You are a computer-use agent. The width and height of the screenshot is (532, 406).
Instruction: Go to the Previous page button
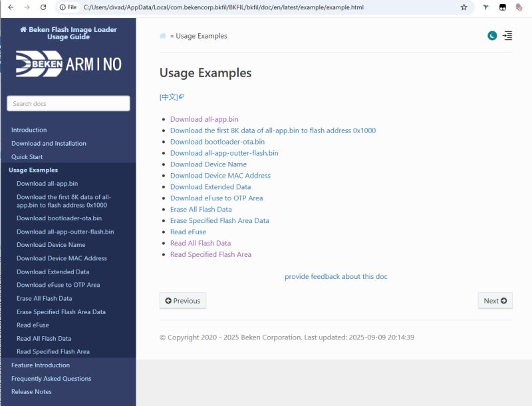tap(183, 301)
